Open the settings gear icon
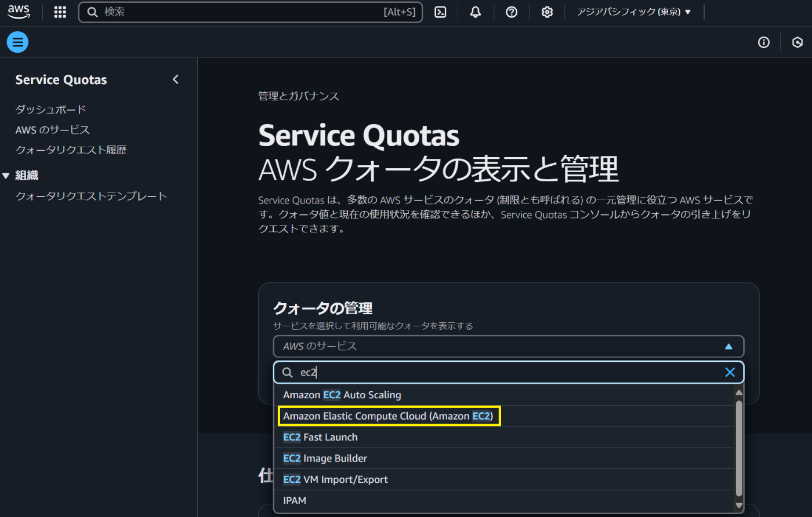The image size is (812, 517). point(547,12)
